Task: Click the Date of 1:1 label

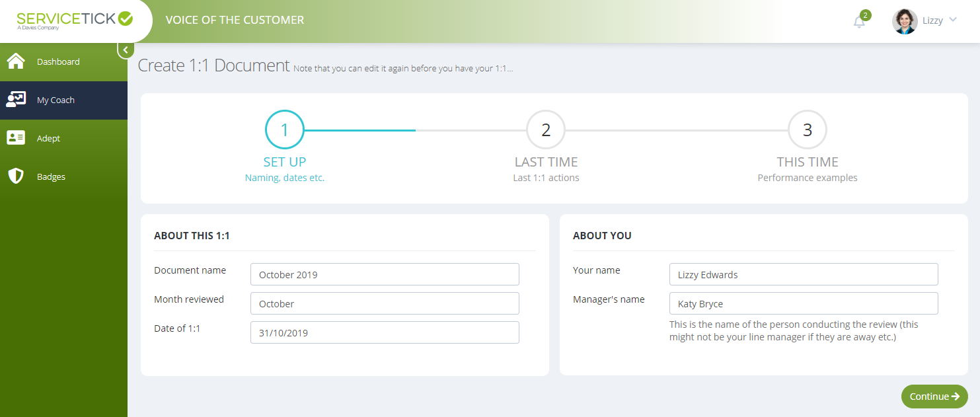Action: pyautogui.click(x=177, y=328)
